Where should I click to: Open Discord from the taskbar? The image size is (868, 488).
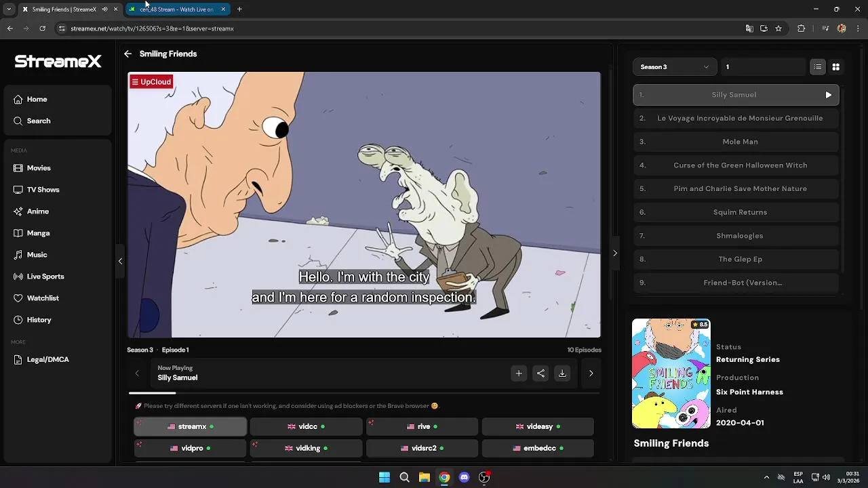pos(464,477)
